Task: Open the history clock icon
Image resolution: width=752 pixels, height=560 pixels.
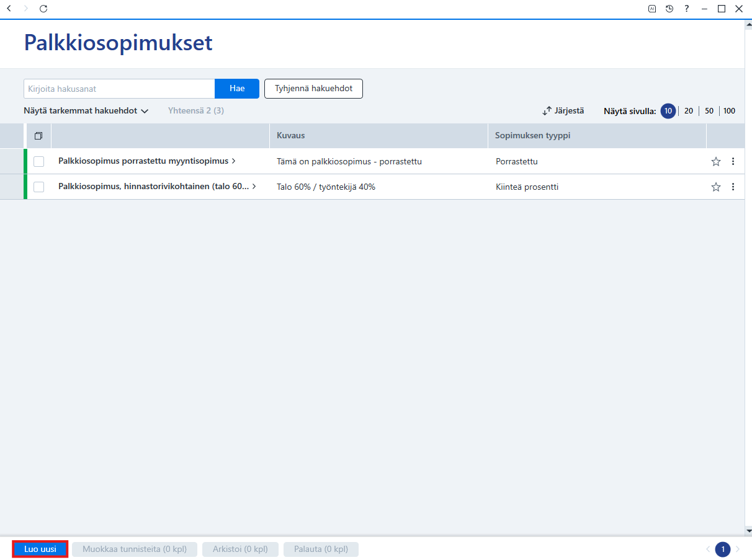Action: pyautogui.click(x=669, y=9)
